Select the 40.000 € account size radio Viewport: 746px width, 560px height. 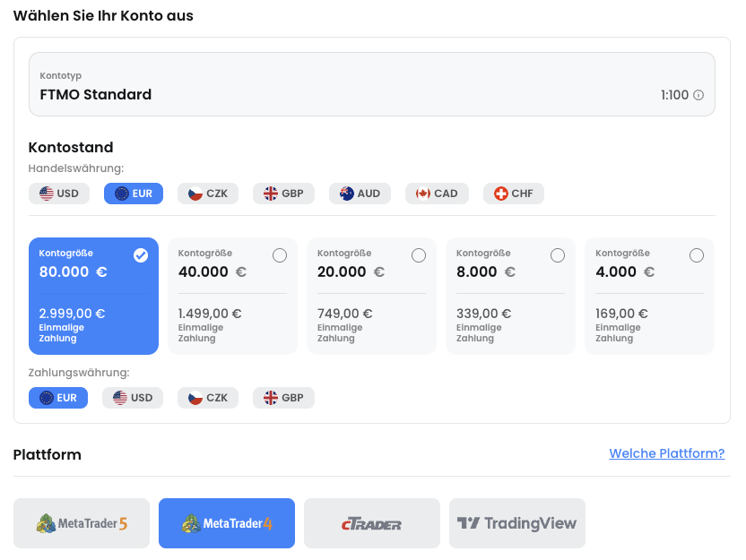coord(280,255)
